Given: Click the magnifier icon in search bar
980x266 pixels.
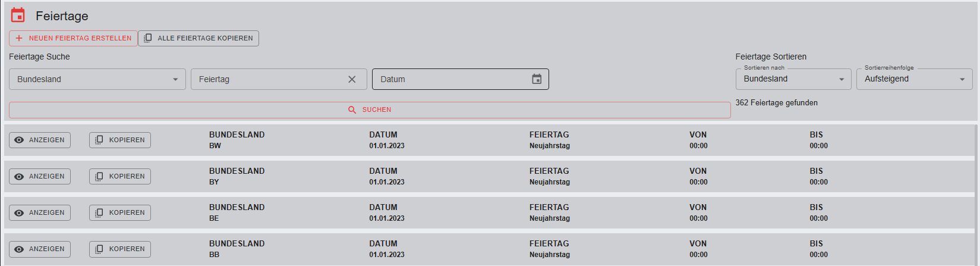Looking at the screenshot, I should 352,110.
